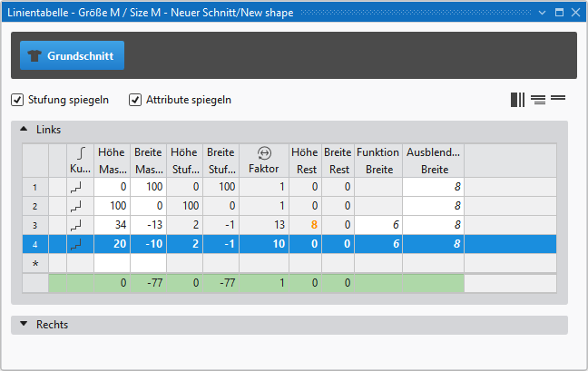Image resolution: width=588 pixels, height=371 pixels.
Task: Maximize the Linientabelle panel
Action: point(559,14)
